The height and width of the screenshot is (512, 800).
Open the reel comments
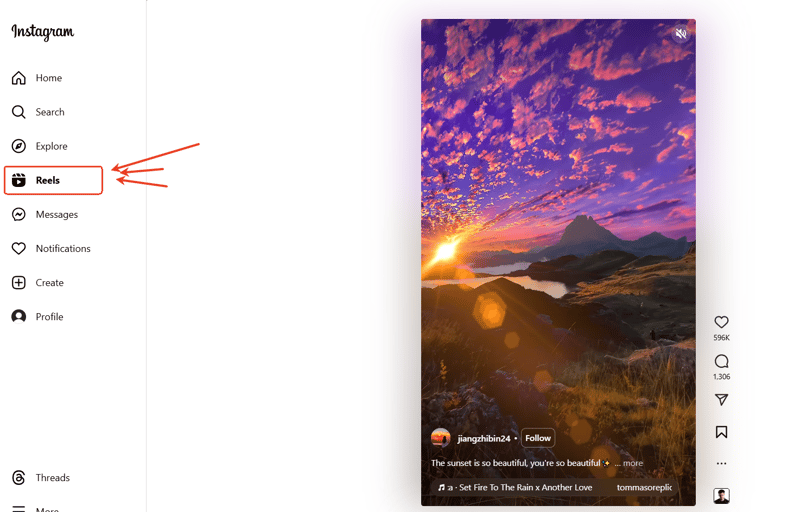click(721, 361)
